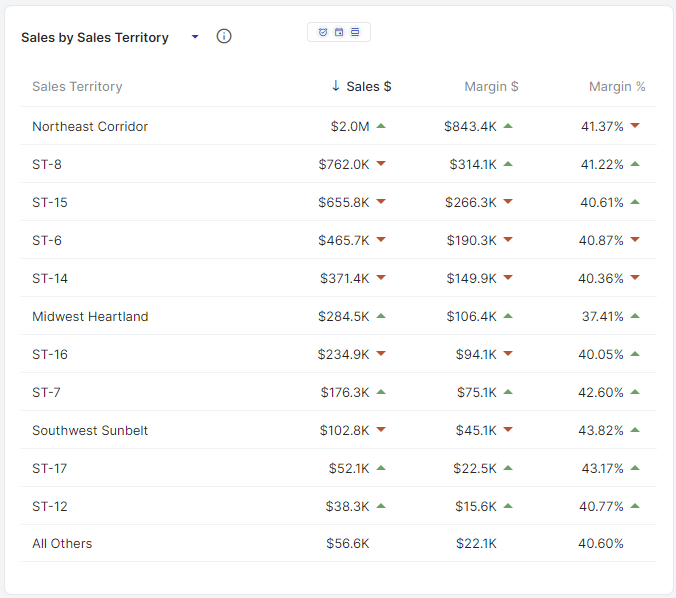Select the Southwest Sunbelt territory
The width and height of the screenshot is (676, 598).
[90, 431]
